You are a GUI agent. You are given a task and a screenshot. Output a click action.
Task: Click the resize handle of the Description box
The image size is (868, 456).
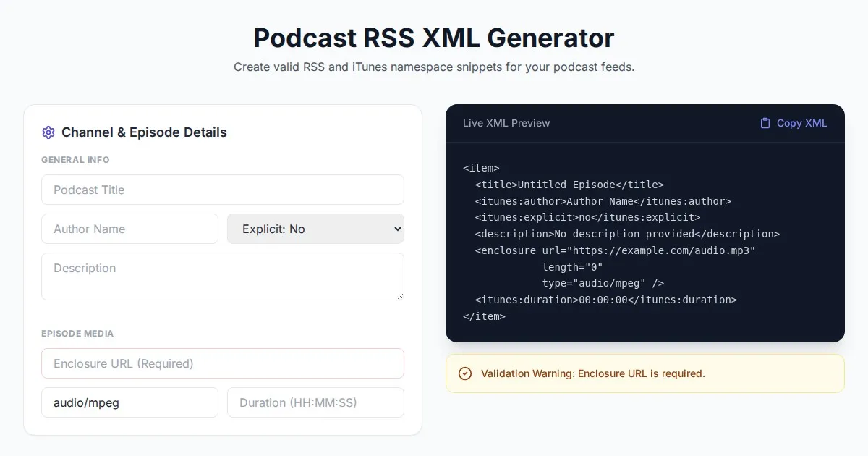(x=399, y=295)
